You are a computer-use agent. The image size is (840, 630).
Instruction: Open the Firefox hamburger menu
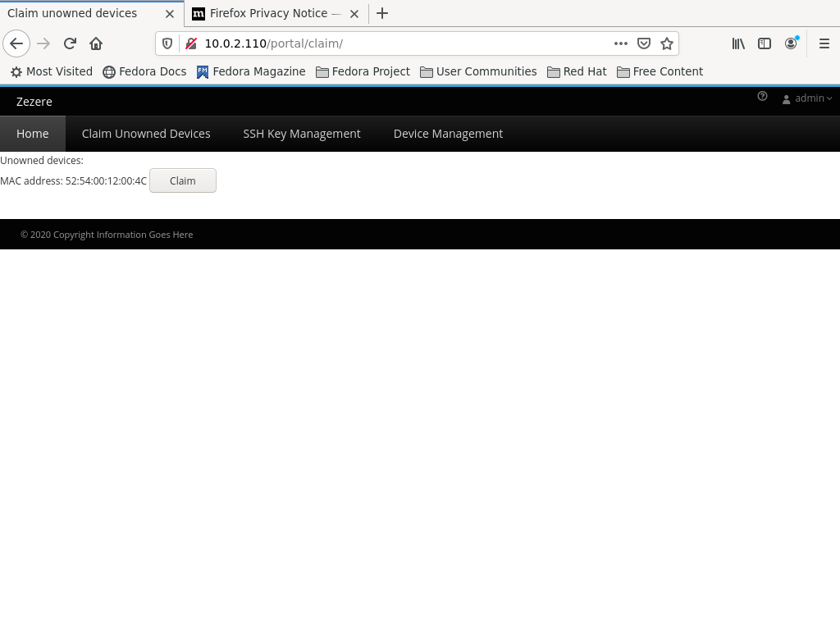point(824,43)
